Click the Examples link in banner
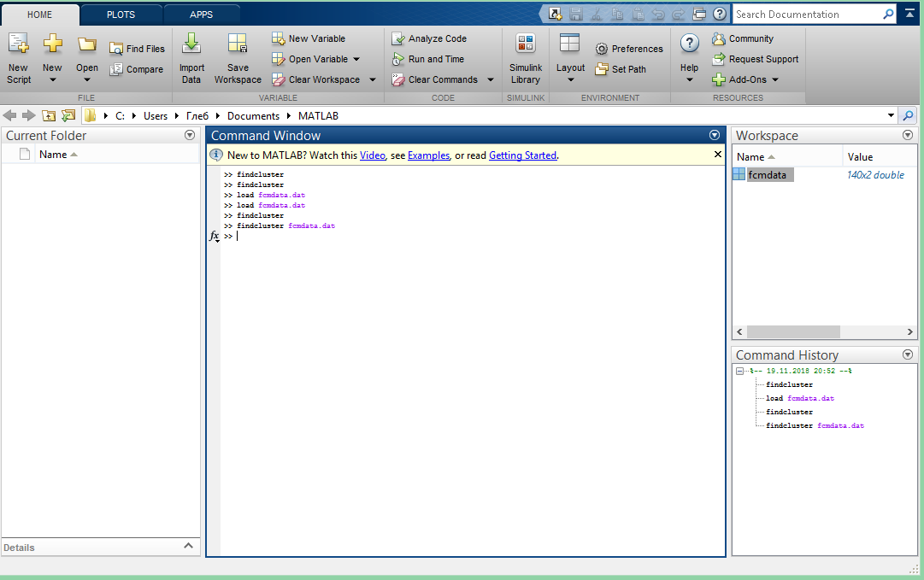The width and height of the screenshot is (924, 580). click(428, 155)
